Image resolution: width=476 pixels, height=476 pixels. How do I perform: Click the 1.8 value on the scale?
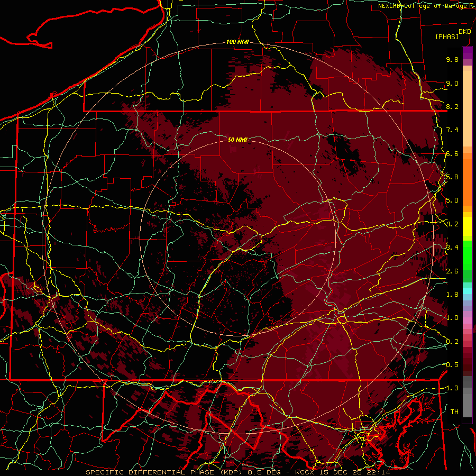coord(452,295)
